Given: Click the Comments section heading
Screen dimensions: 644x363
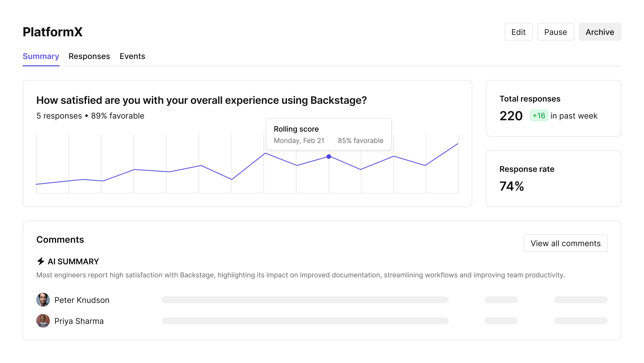Looking at the screenshot, I should (60, 239).
